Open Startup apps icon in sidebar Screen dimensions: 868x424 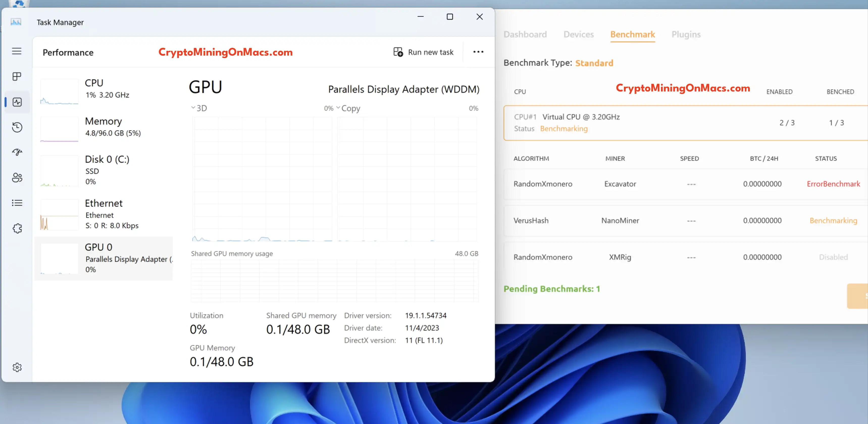(x=17, y=152)
